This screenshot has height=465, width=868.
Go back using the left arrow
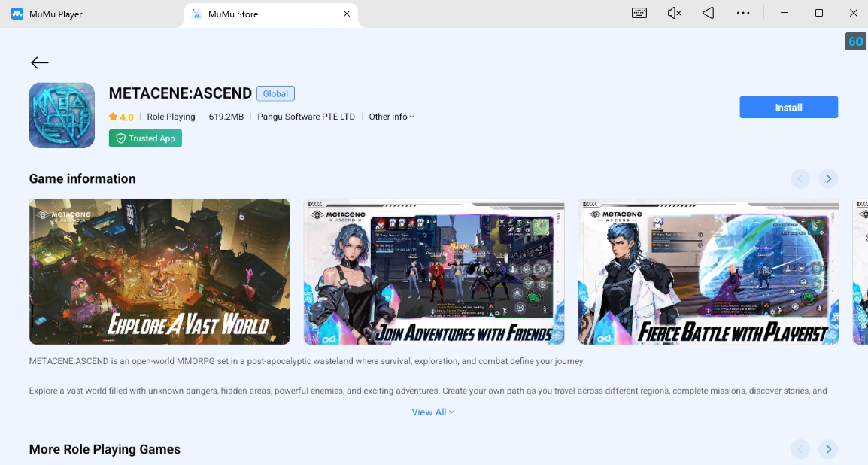(39, 63)
